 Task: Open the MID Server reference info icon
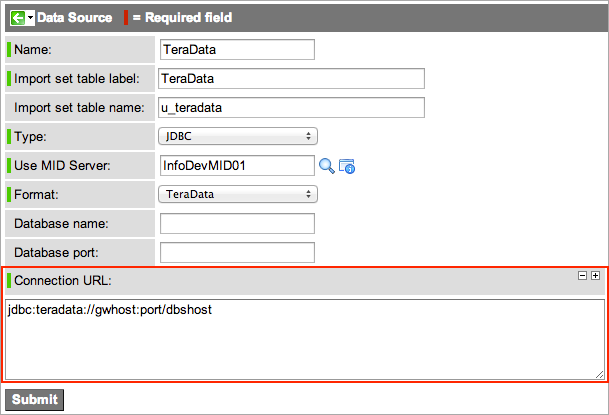[x=347, y=166]
